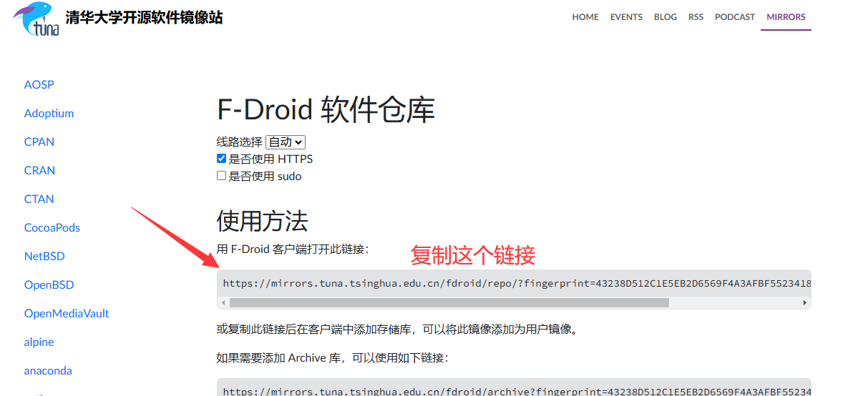
Task: Go to the EVENTS page
Action: click(626, 17)
